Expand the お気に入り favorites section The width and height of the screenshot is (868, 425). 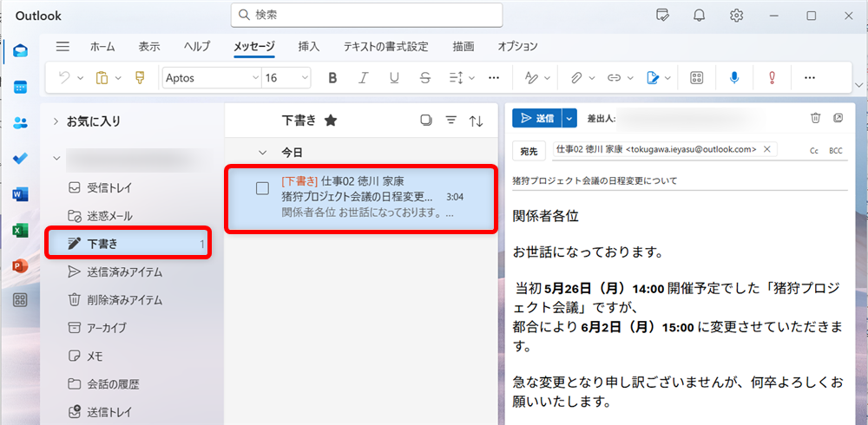coord(56,121)
